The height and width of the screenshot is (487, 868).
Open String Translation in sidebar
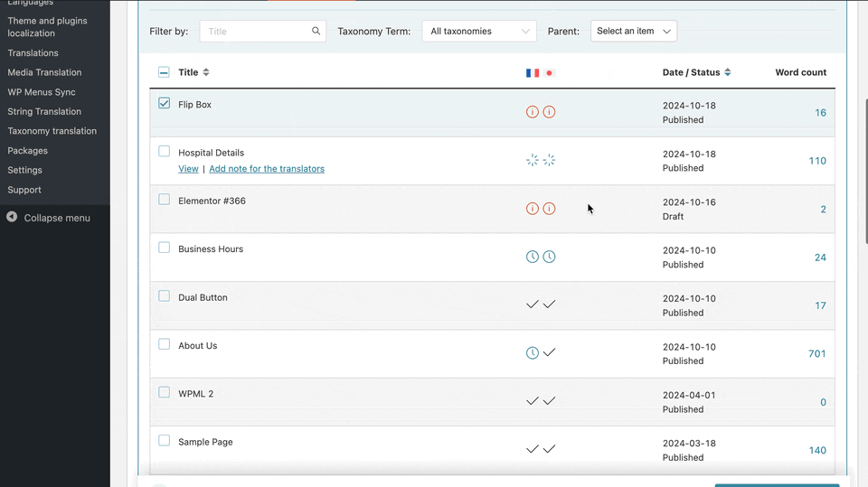(44, 111)
